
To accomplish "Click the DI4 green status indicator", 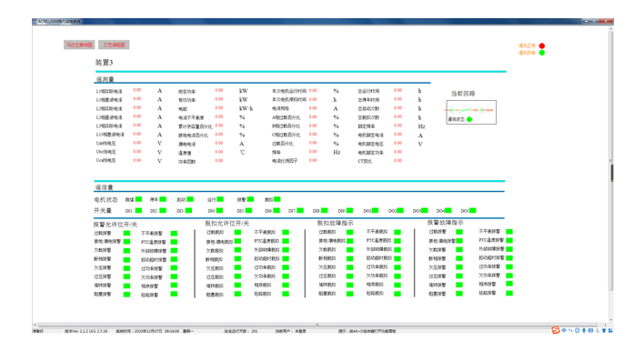I will click(x=220, y=211).
